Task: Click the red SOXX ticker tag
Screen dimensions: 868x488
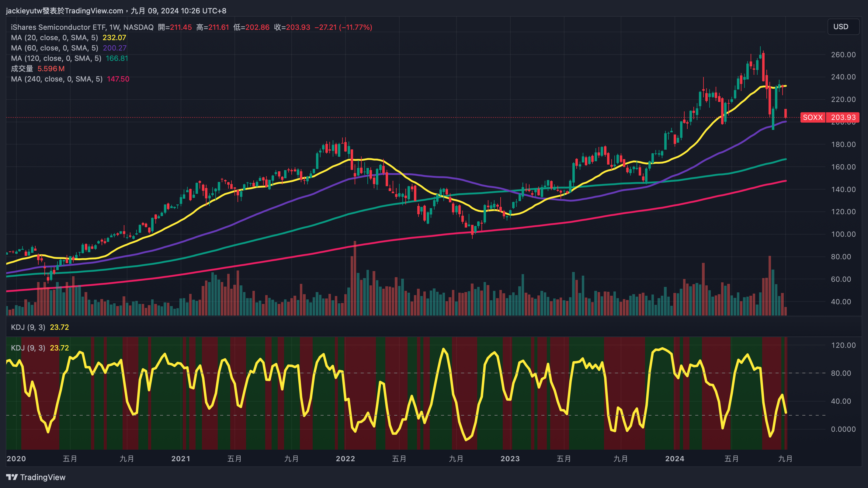Action: pyautogui.click(x=812, y=117)
